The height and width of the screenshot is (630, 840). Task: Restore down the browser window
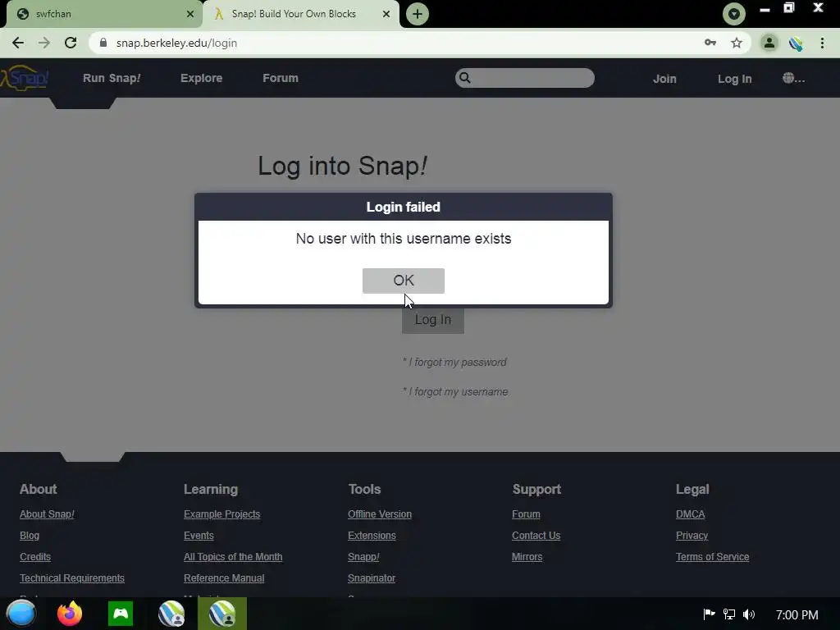(789, 8)
